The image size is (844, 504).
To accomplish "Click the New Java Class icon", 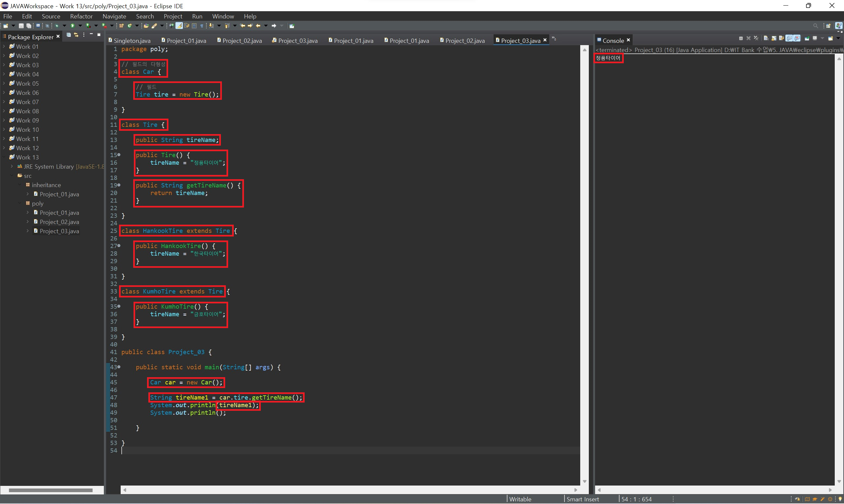I will [x=130, y=26].
